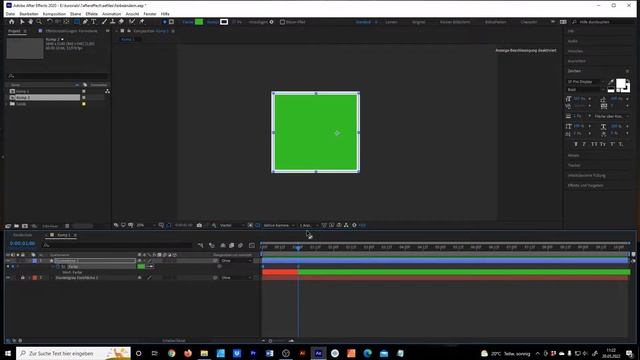Open the Effekteinstellungen panel tab
This screenshot has height=360, width=640.
coord(71,31)
